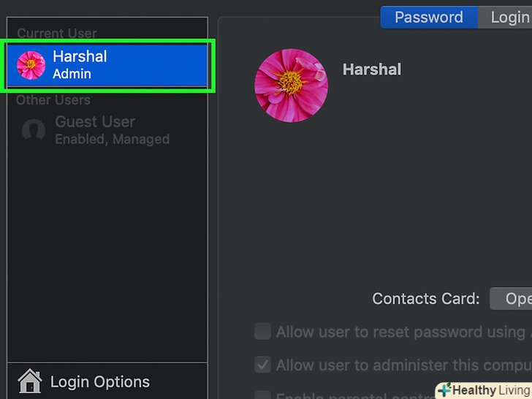Click the Enabled, Managed status text
Image resolution: width=532 pixels, height=399 pixels.
coord(112,139)
